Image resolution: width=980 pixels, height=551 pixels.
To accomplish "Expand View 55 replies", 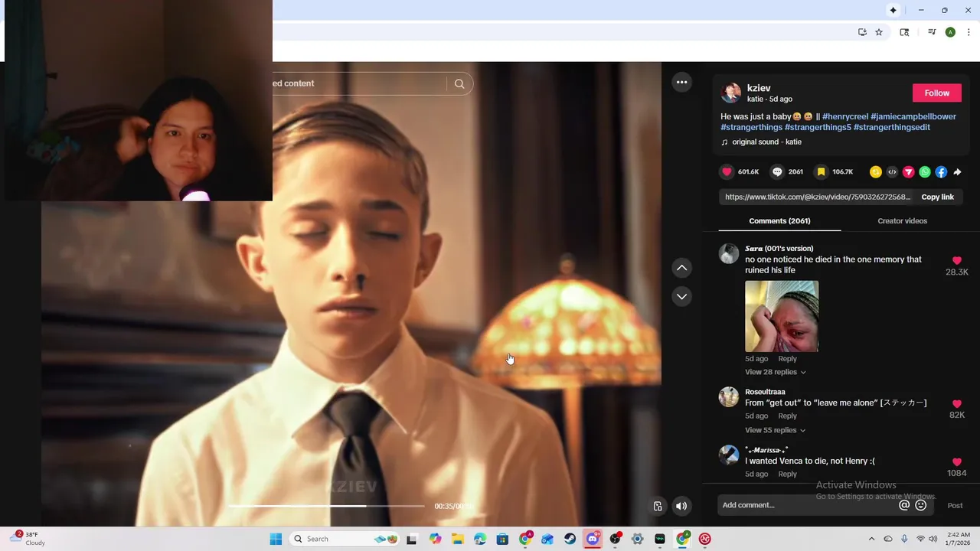I will click(775, 430).
